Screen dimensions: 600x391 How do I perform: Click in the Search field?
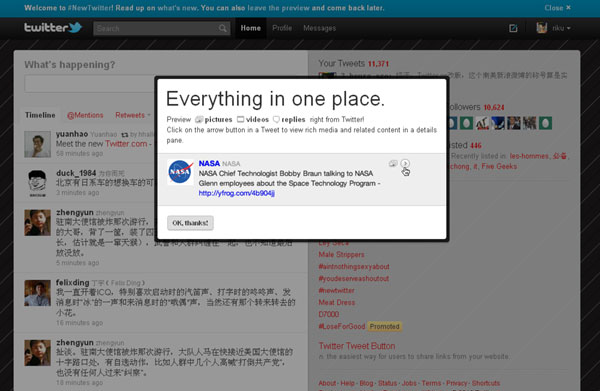(161, 28)
